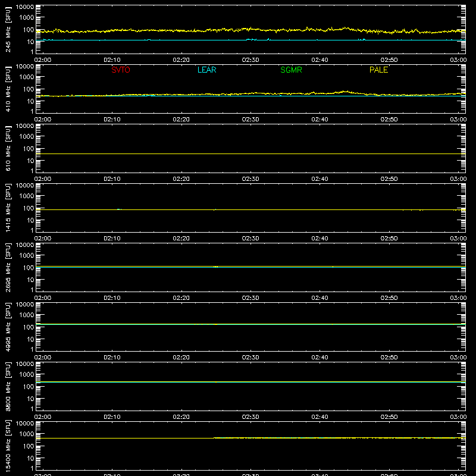Click 02:10 label under the 610 MHz plot
This screenshot has width=476, height=476.
[x=112, y=179]
